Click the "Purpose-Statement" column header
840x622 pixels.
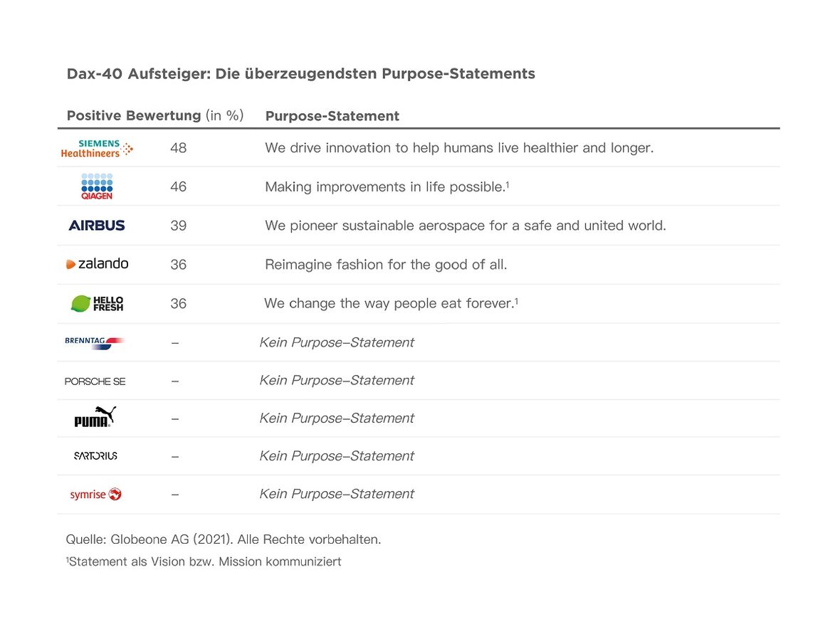pyautogui.click(x=332, y=116)
